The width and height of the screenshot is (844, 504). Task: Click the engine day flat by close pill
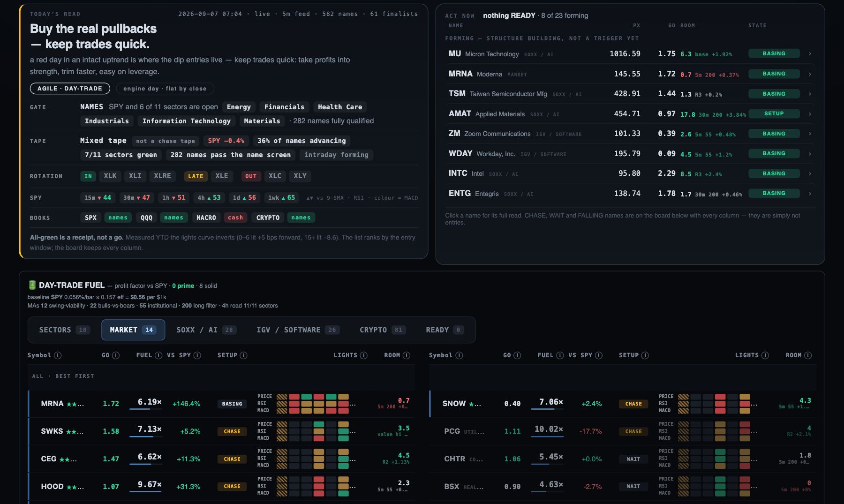165,88
